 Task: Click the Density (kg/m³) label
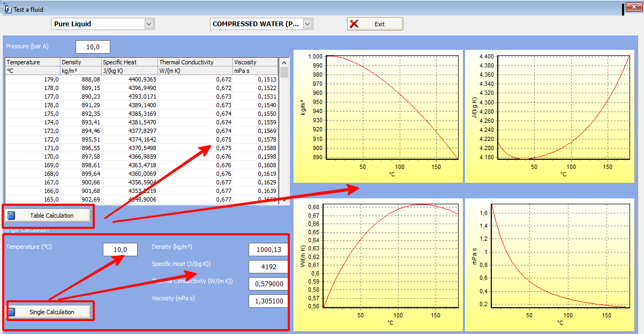[x=172, y=247]
